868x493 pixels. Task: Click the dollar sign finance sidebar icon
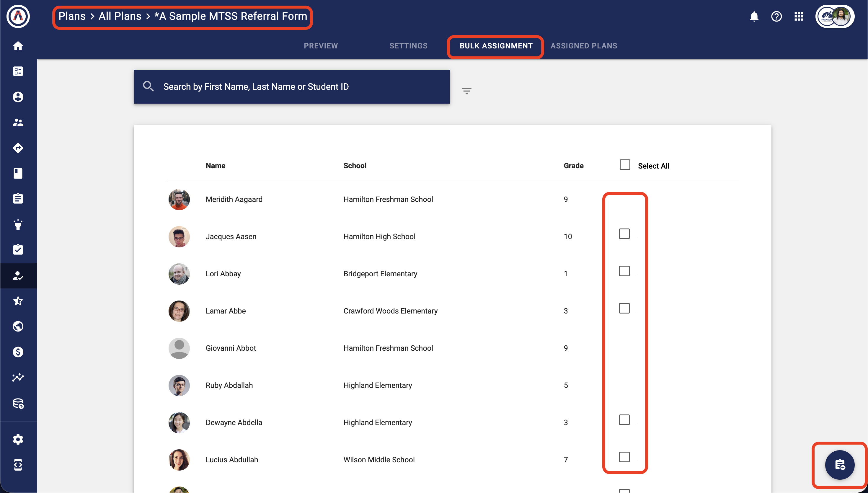point(18,352)
